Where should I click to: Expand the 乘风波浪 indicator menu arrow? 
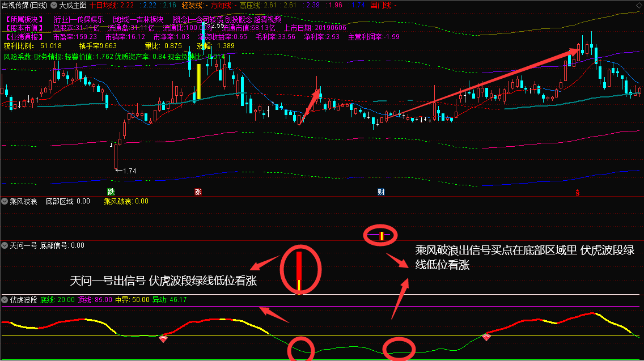[5, 201]
